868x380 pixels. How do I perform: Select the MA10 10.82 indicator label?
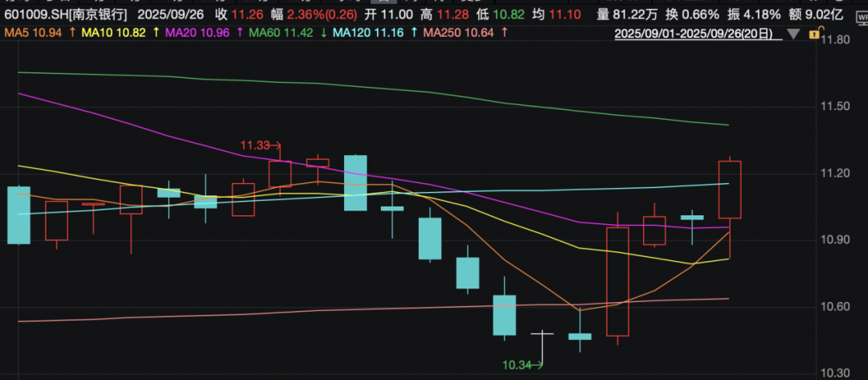(x=113, y=33)
